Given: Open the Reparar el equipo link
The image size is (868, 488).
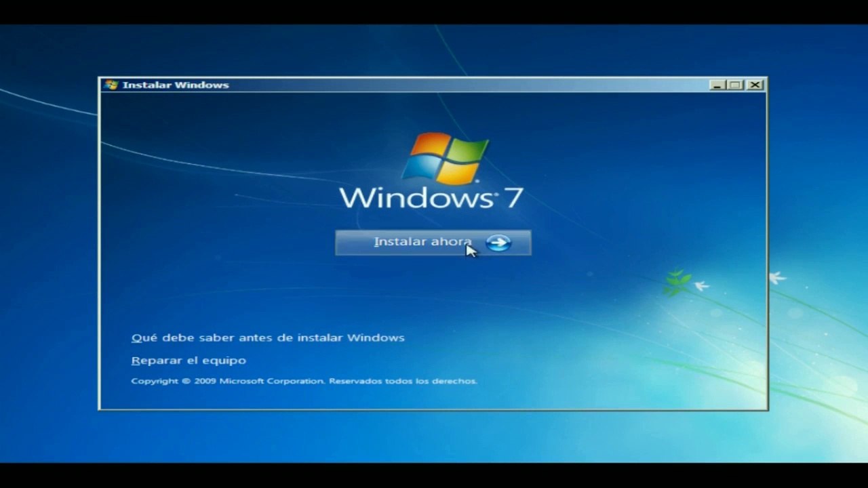Looking at the screenshot, I should pyautogui.click(x=189, y=361).
